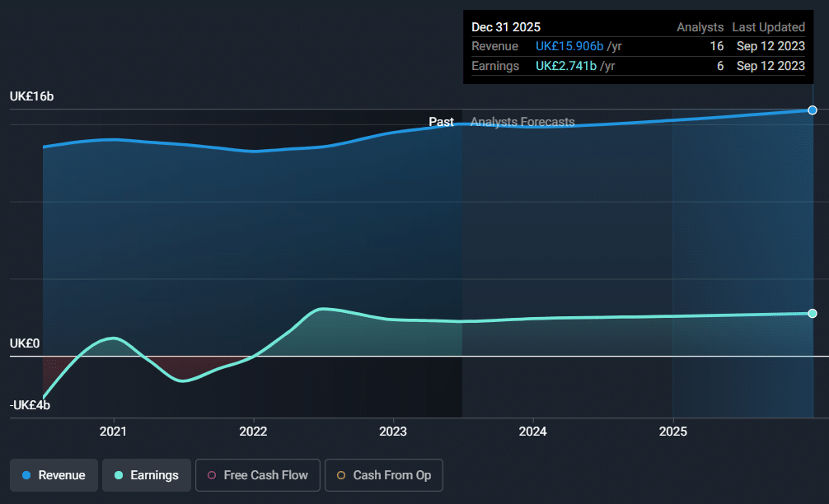The height and width of the screenshot is (504, 829).
Task: Click the 2023 x-axis label
Action: 393,432
